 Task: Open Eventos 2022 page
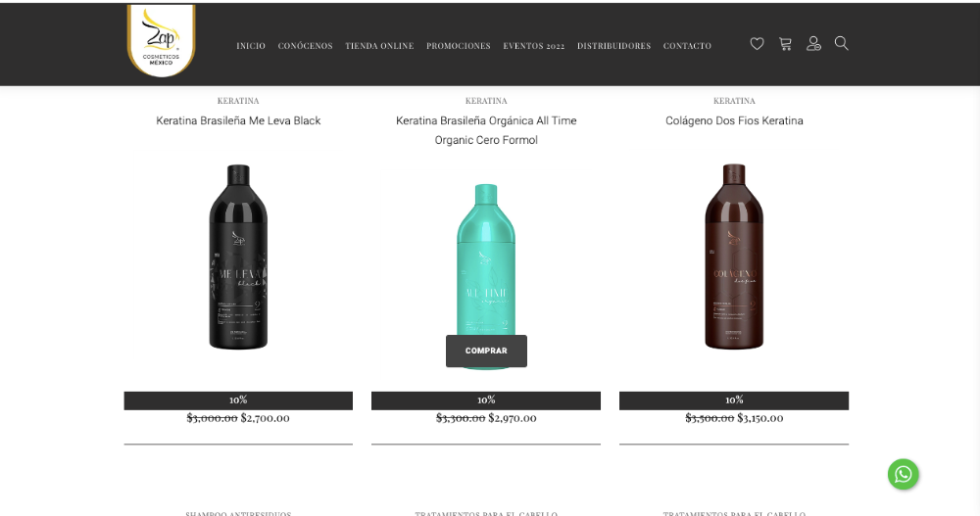coord(534,46)
